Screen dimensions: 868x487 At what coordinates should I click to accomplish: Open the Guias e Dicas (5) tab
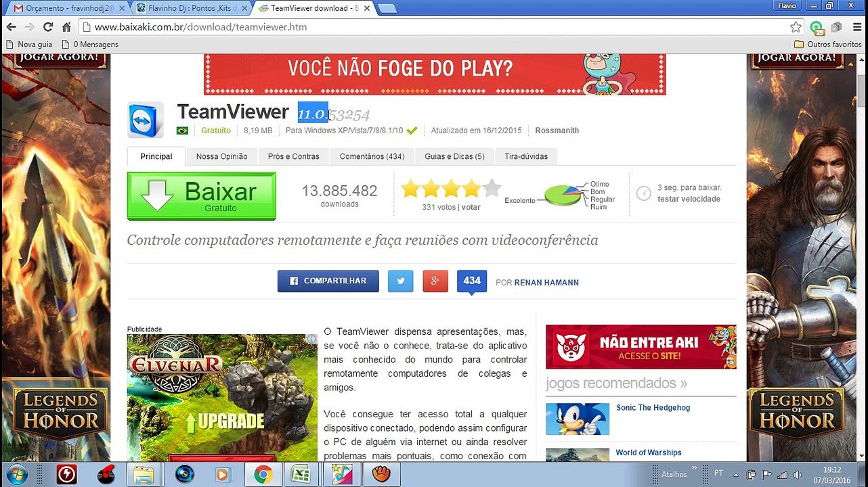pos(454,156)
